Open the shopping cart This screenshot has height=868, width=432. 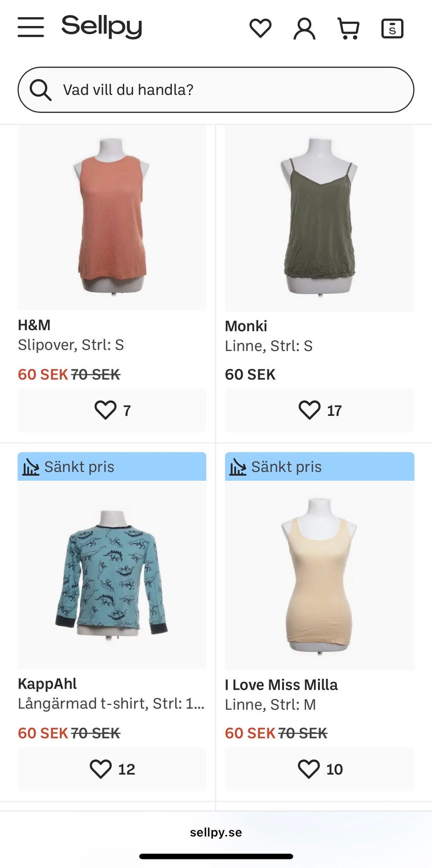tap(348, 29)
